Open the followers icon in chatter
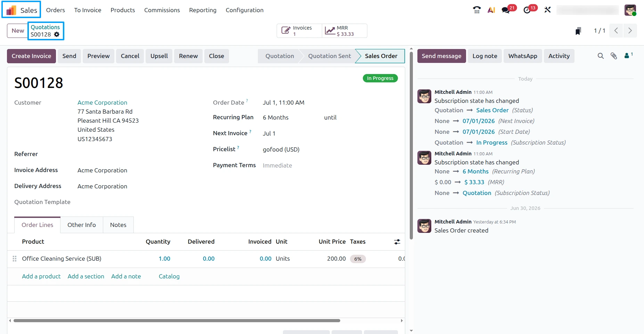644x334 pixels. click(628, 55)
